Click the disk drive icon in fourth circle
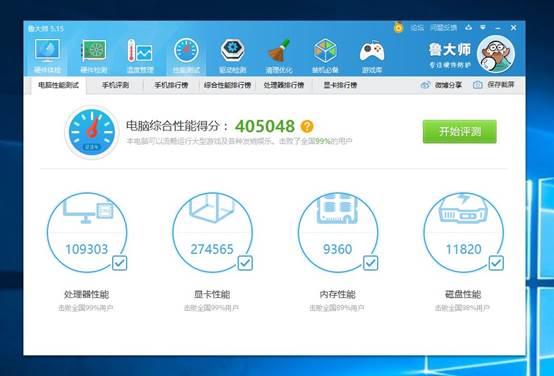The width and height of the screenshot is (554, 376). click(463, 208)
